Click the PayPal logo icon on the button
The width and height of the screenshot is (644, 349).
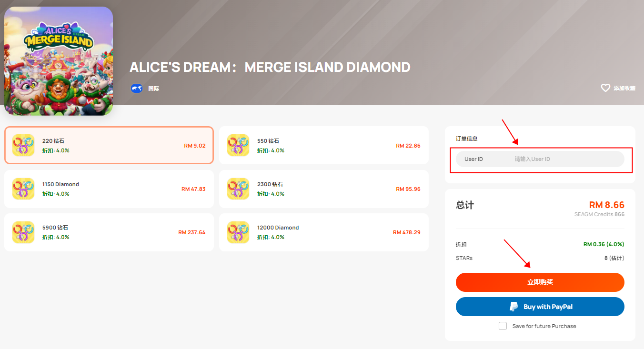pyautogui.click(x=514, y=307)
